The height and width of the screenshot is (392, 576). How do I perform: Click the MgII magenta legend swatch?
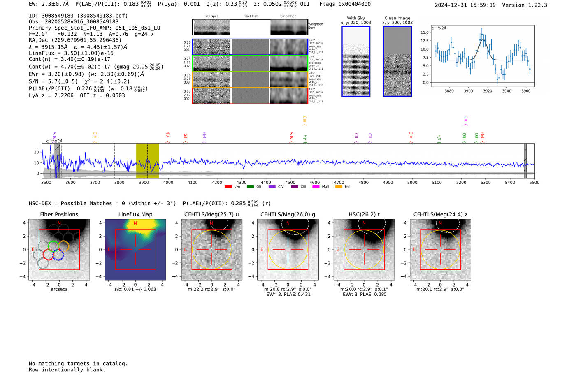coord(316,187)
